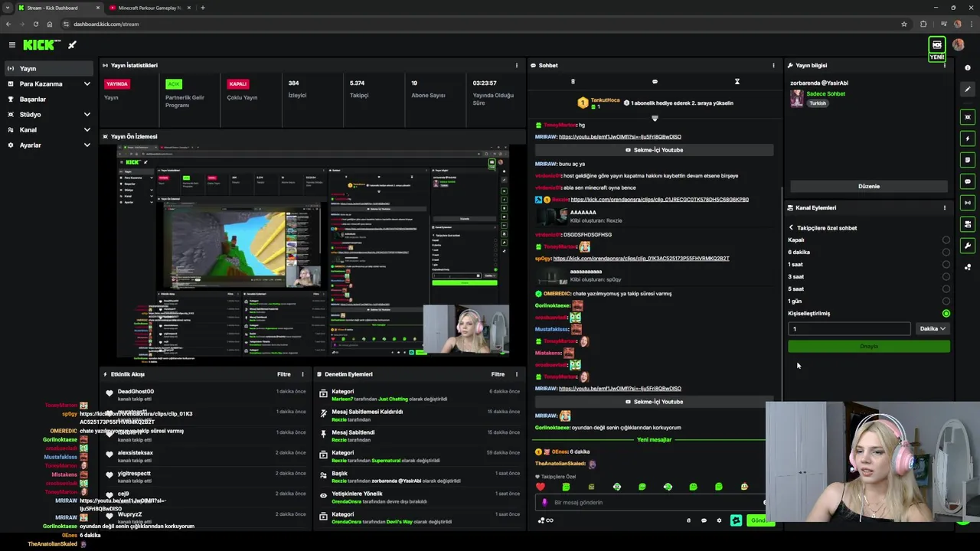Screen dimensions: 980x551
Task: Click the green Onayla button
Action: [869, 346]
